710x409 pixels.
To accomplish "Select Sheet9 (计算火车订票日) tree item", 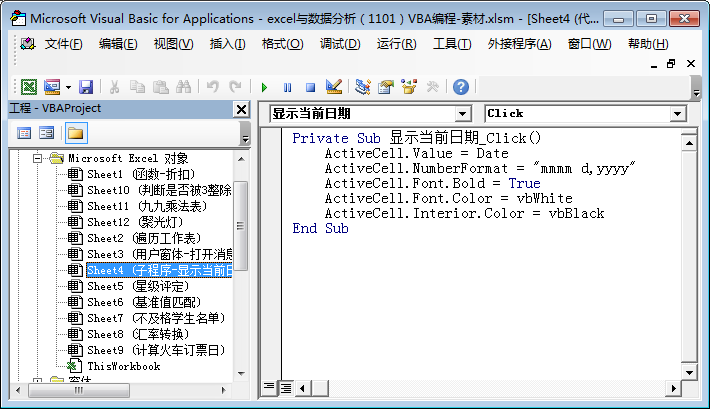I will click(156, 350).
